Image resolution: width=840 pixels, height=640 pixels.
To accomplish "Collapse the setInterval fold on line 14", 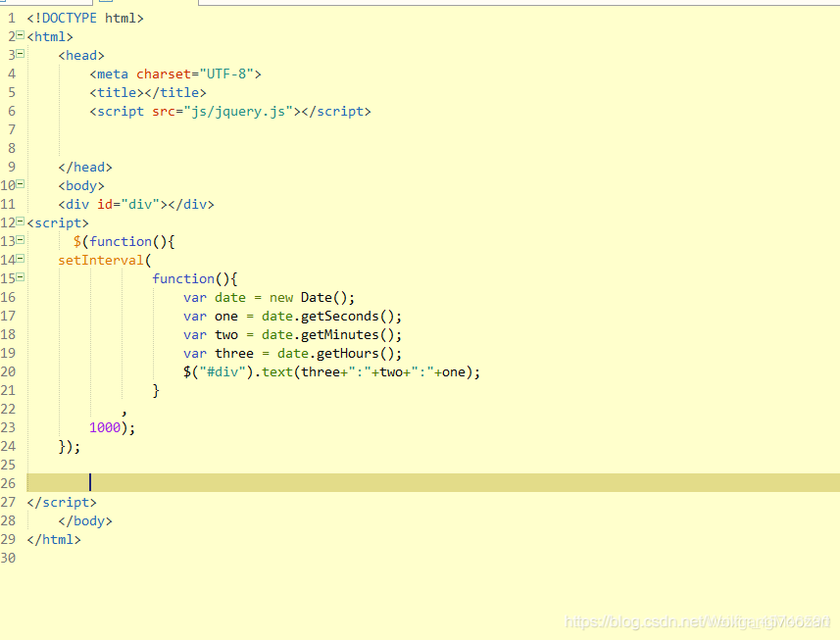I will (21, 259).
